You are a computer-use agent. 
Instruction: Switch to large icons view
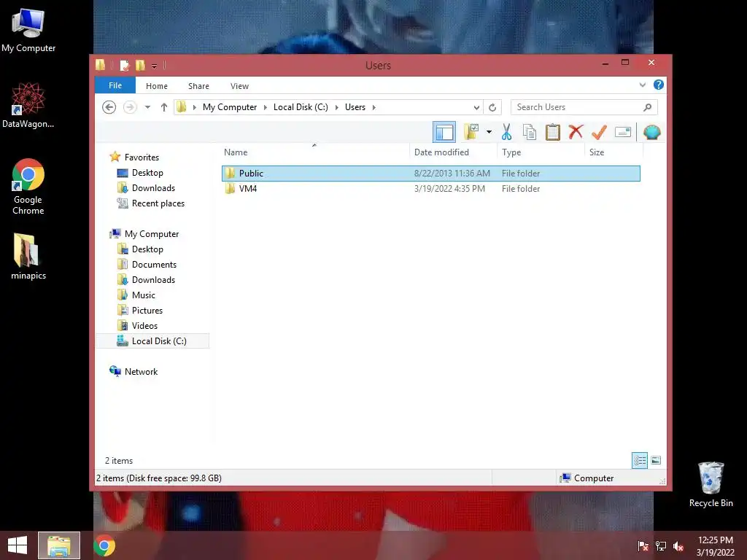pos(656,460)
